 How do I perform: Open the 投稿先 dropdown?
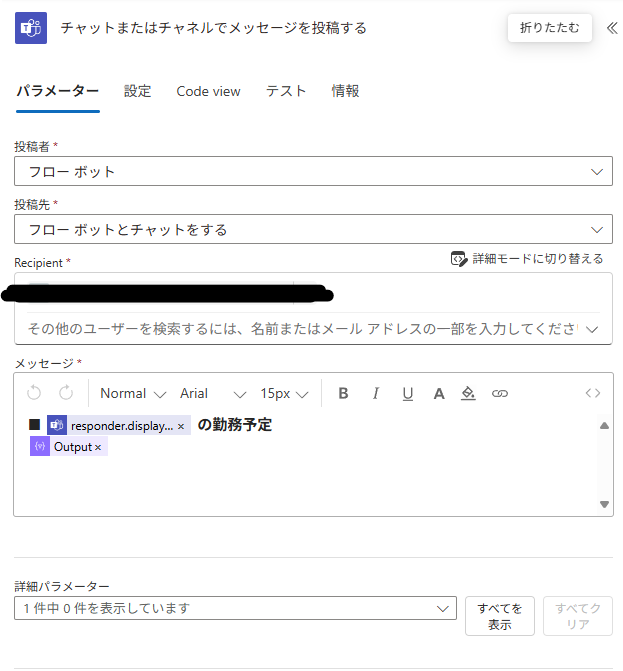[x=313, y=229]
